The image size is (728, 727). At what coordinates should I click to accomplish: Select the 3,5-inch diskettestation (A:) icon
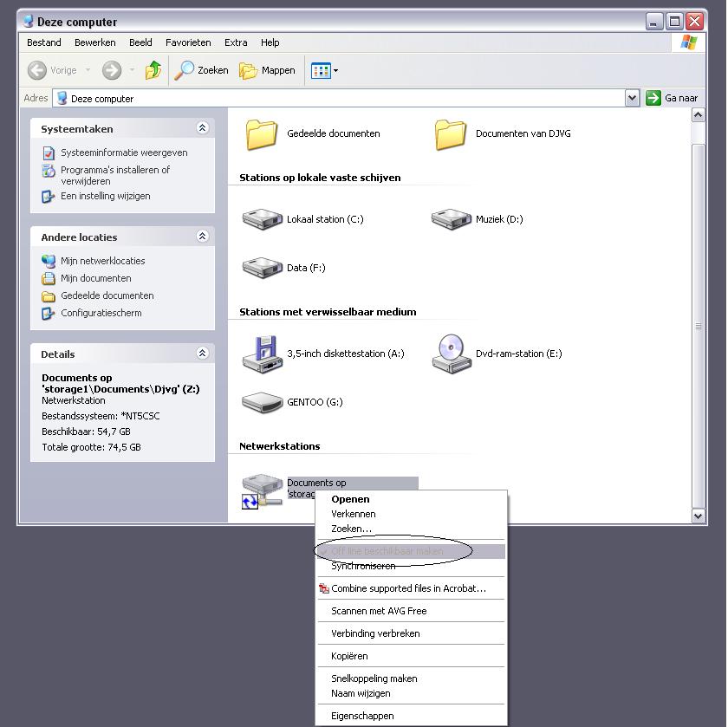(261, 353)
